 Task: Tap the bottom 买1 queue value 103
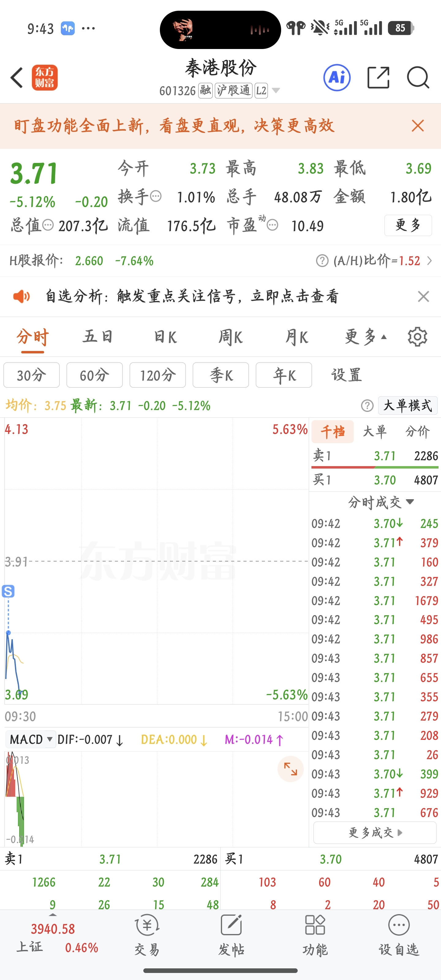267,882
